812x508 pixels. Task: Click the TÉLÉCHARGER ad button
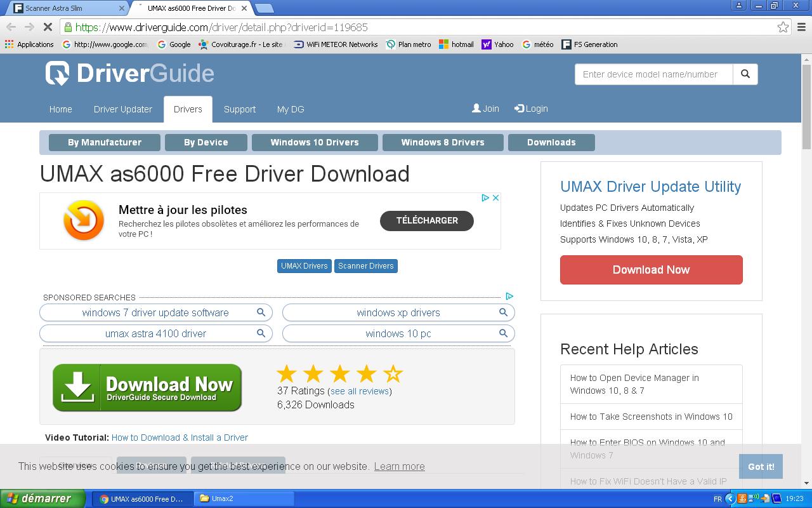pyautogui.click(x=427, y=220)
